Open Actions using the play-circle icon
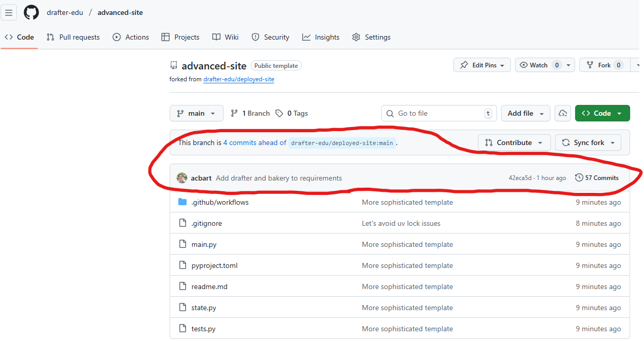Image resolution: width=644 pixels, height=341 pixels. point(117,37)
